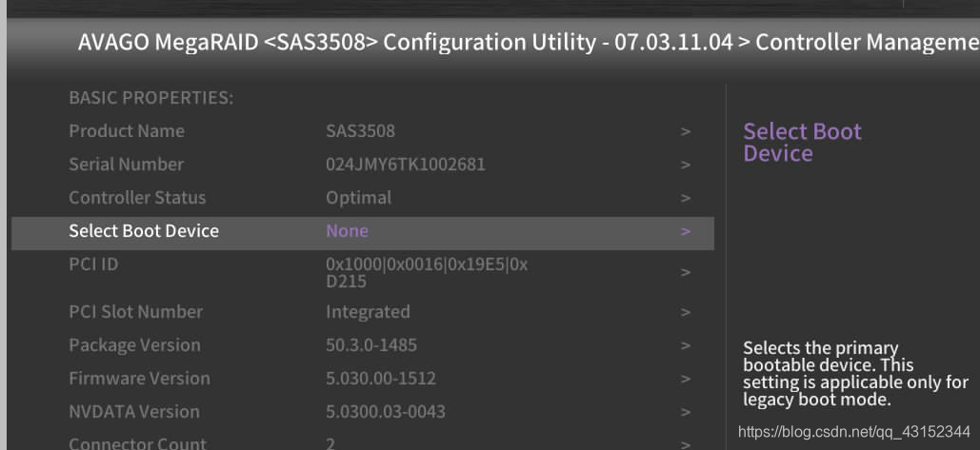The height and width of the screenshot is (450, 980).
Task: Click the chevron on the Select Boot Device row
Action: [686, 232]
